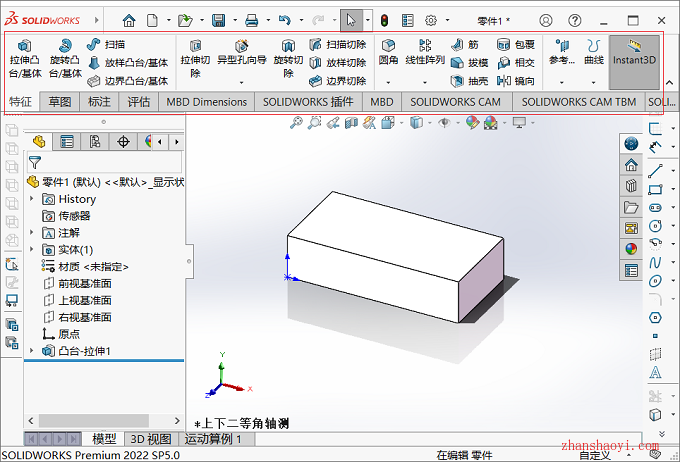Click the Mirror (镜向) tool
680x462 pixels.
click(516, 81)
